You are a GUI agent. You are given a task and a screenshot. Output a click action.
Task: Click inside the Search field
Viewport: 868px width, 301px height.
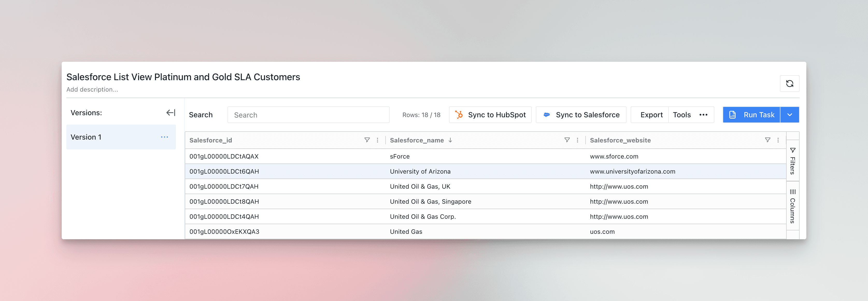click(x=308, y=115)
